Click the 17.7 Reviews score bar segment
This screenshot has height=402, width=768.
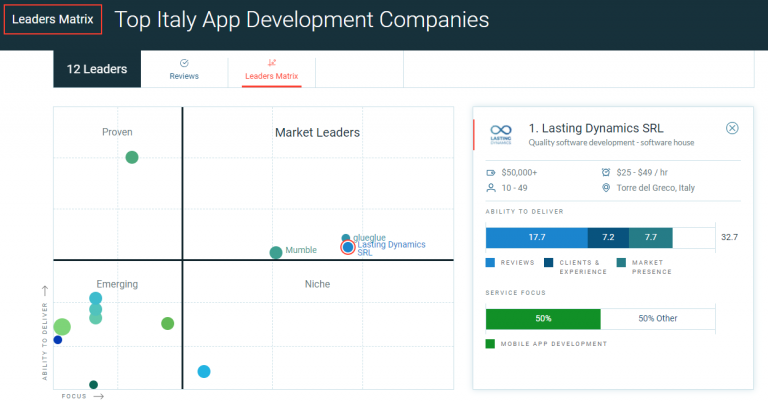point(536,237)
